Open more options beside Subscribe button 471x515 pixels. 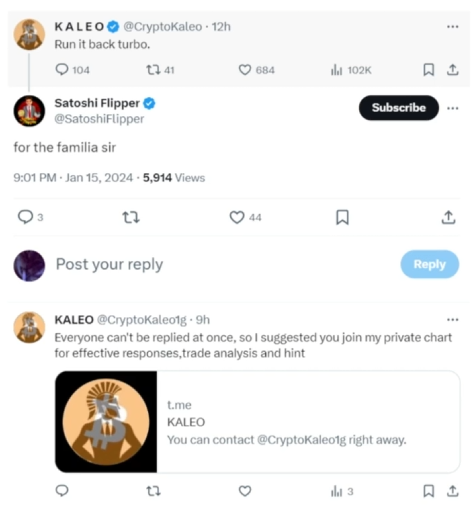click(453, 108)
